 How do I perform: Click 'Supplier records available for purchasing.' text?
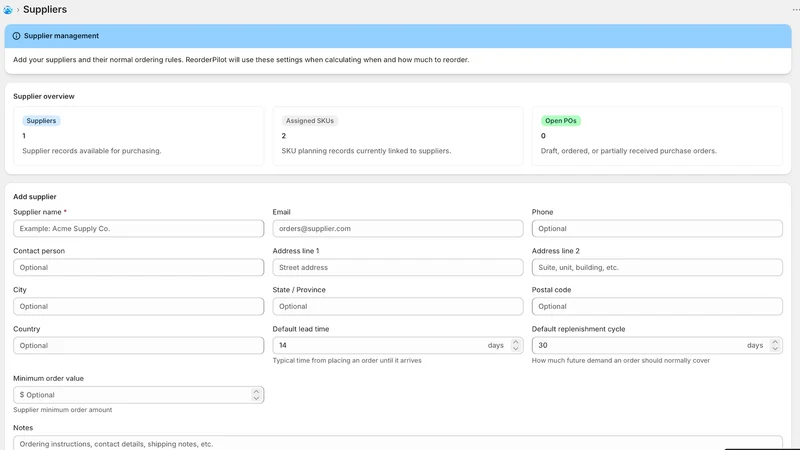pos(92,151)
